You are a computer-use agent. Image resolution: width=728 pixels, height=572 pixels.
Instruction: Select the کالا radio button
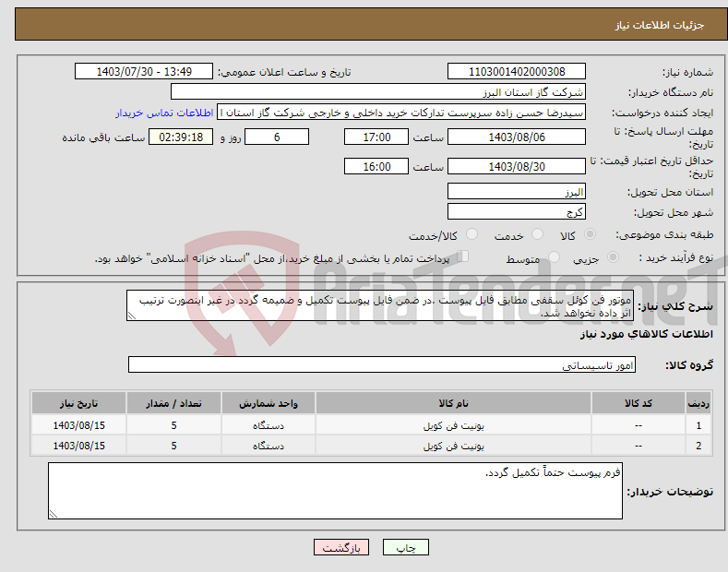[x=591, y=234]
